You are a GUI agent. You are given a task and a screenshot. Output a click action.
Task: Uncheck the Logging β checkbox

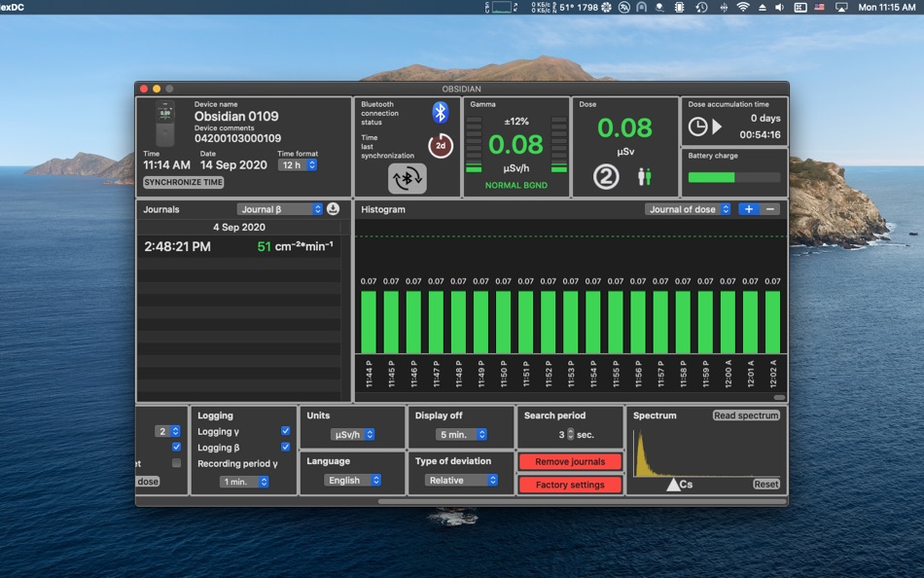(285, 448)
